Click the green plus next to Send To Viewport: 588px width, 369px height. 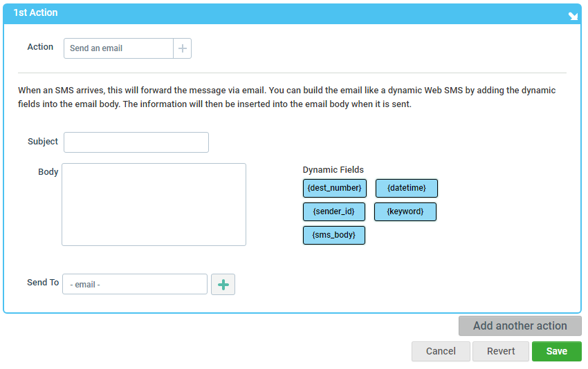[x=223, y=284]
